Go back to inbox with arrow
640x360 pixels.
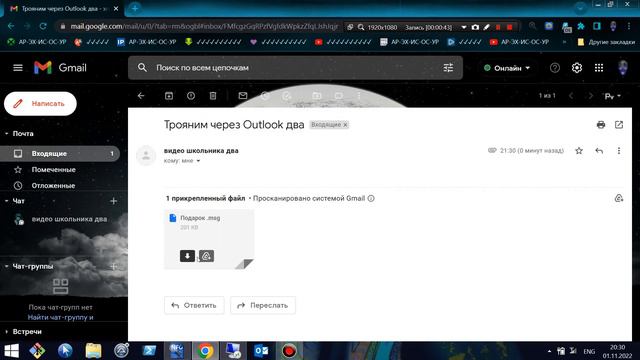coord(141,96)
